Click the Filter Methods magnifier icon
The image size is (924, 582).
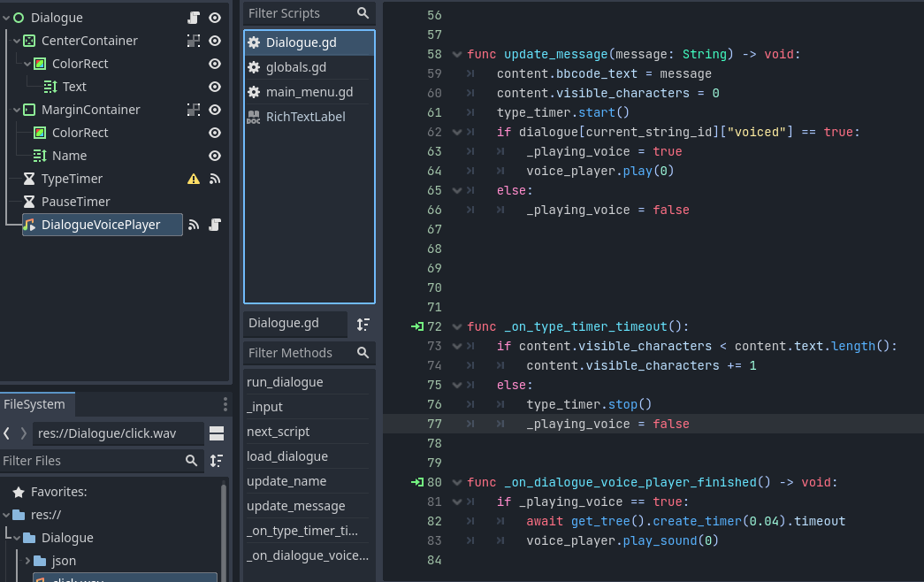click(363, 353)
